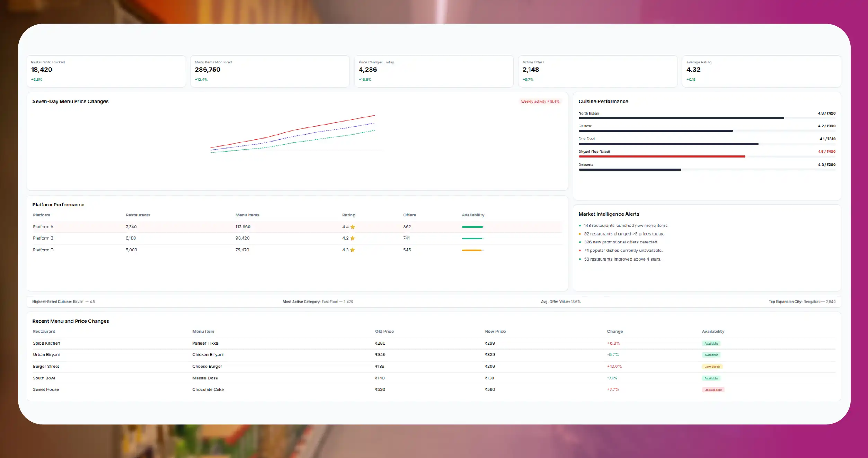This screenshot has width=868, height=458.
Task: Open the Price Changes Today 4,286 card
Action: [x=434, y=71]
